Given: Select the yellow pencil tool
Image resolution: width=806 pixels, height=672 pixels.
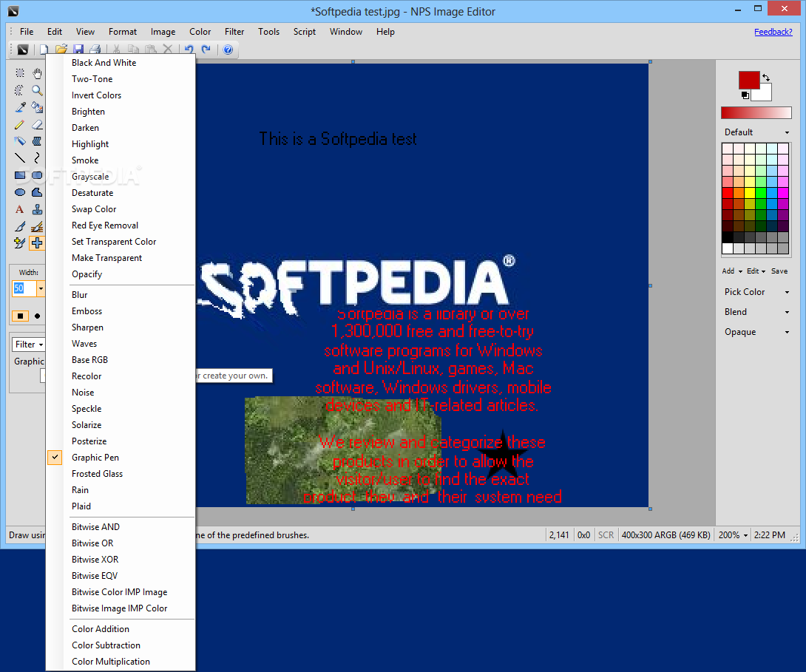Looking at the screenshot, I should 19,124.
